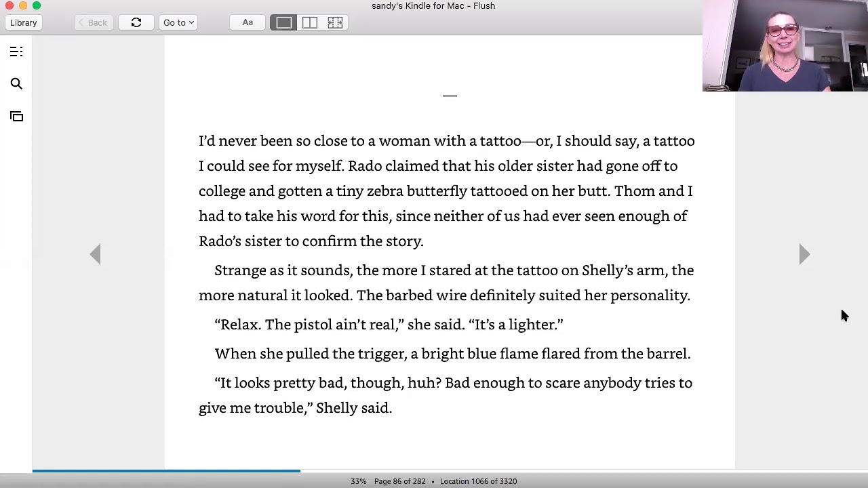Click the webcam video overlay

click(x=785, y=45)
